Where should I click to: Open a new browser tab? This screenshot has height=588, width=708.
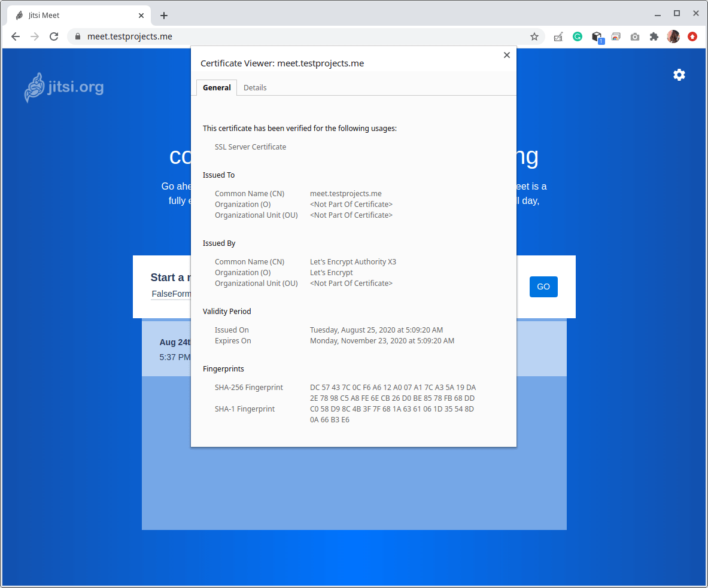pos(164,16)
